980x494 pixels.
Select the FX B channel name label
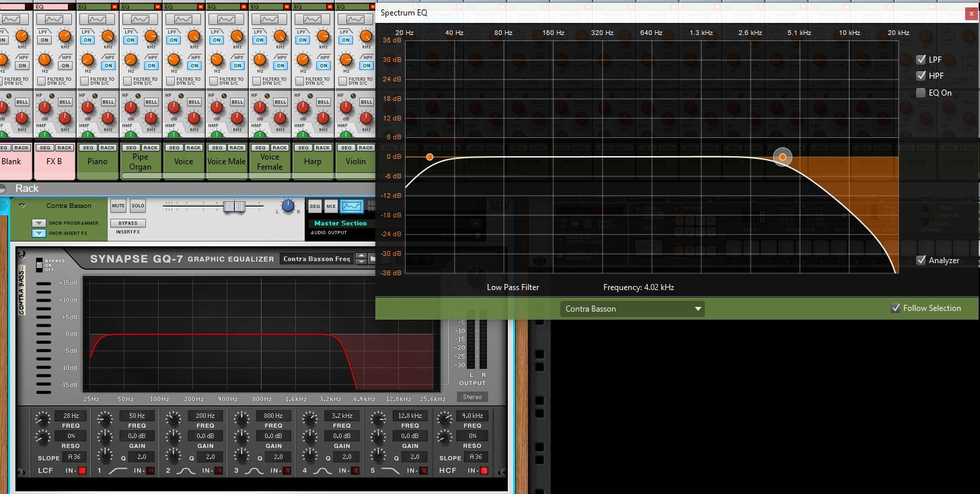[54, 162]
